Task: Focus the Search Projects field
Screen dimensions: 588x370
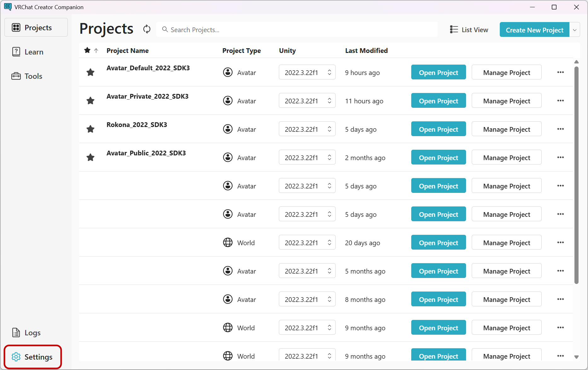Action: click(297, 30)
